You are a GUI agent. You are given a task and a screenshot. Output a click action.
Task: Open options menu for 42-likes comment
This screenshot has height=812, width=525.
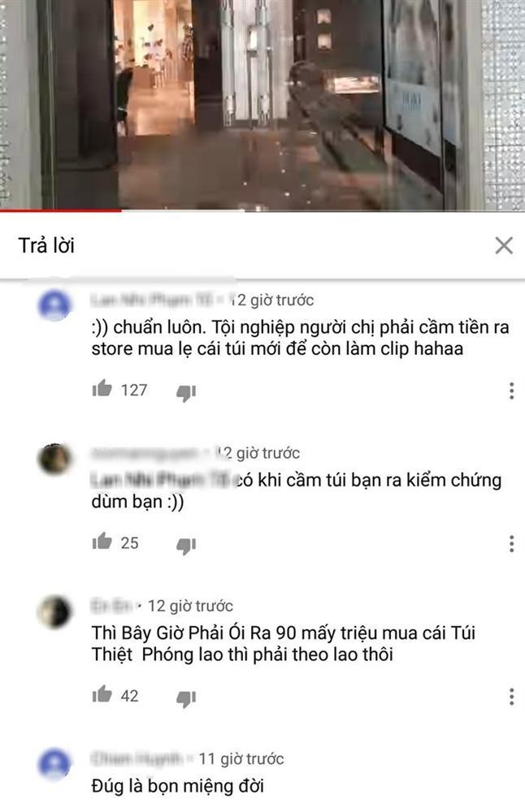click(x=511, y=697)
